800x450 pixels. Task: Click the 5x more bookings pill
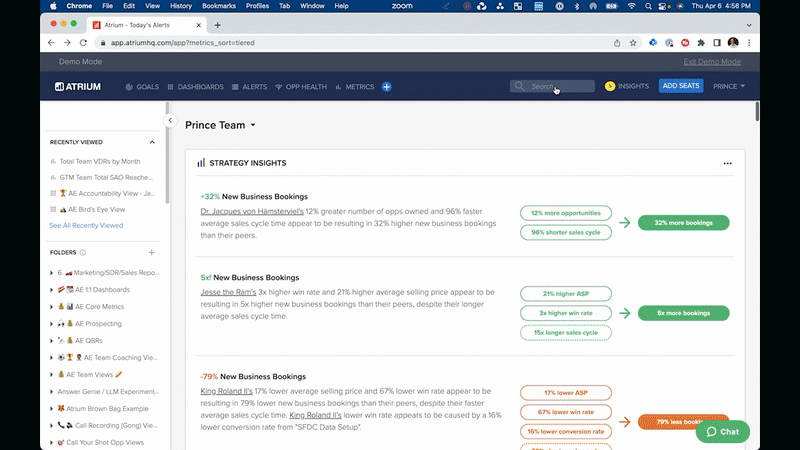(684, 313)
